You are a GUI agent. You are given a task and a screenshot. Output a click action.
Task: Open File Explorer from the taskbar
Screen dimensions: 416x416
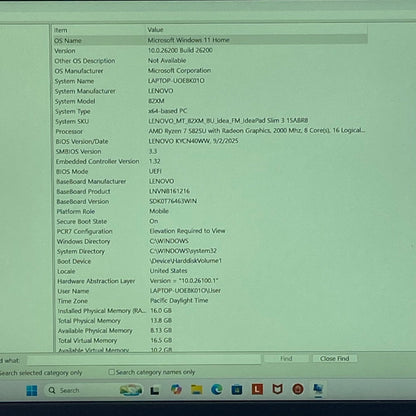197,389
